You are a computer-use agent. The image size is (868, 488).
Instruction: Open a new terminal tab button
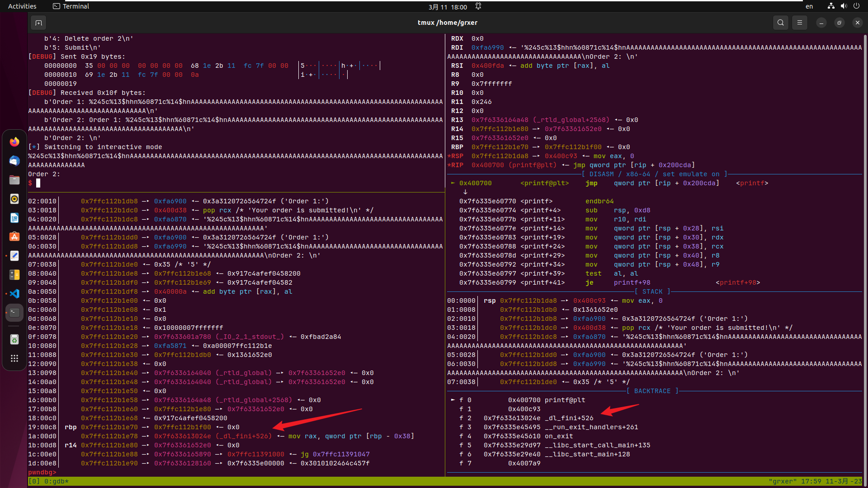pyautogui.click(x=38, y=23)
